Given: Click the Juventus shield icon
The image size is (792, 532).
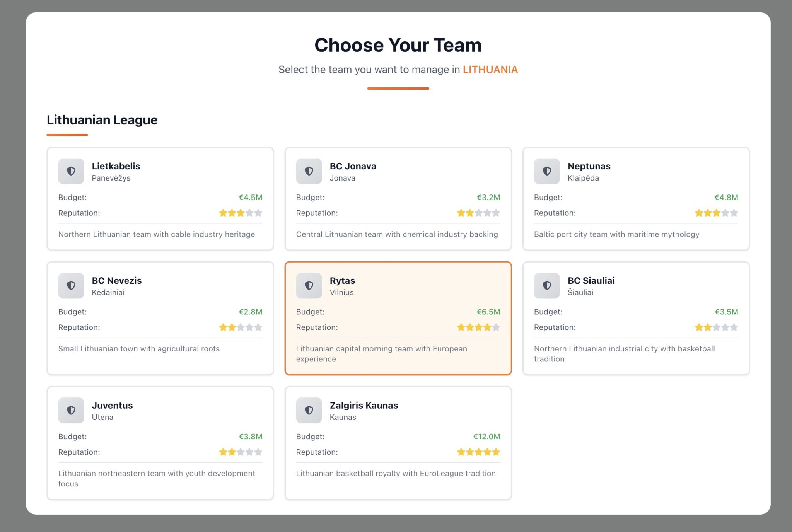Looking at the screenshot, I should [x=71, y=411].
